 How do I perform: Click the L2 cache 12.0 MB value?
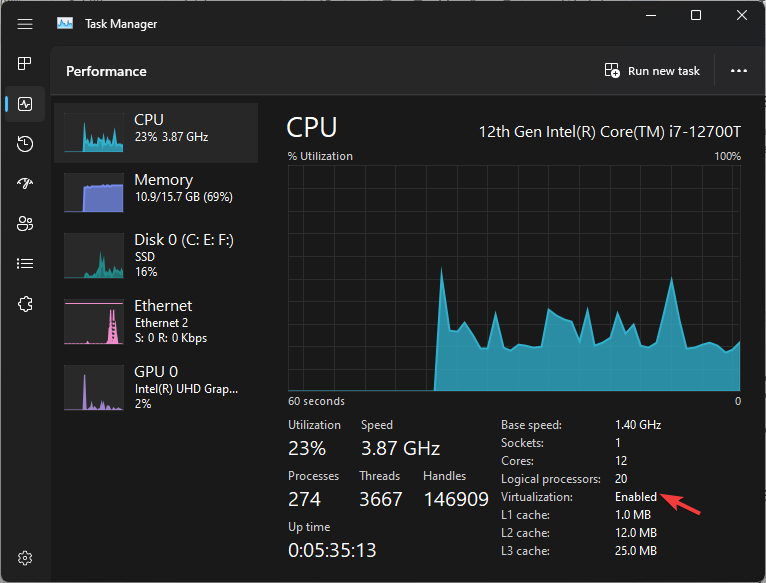tap(636, 533)
